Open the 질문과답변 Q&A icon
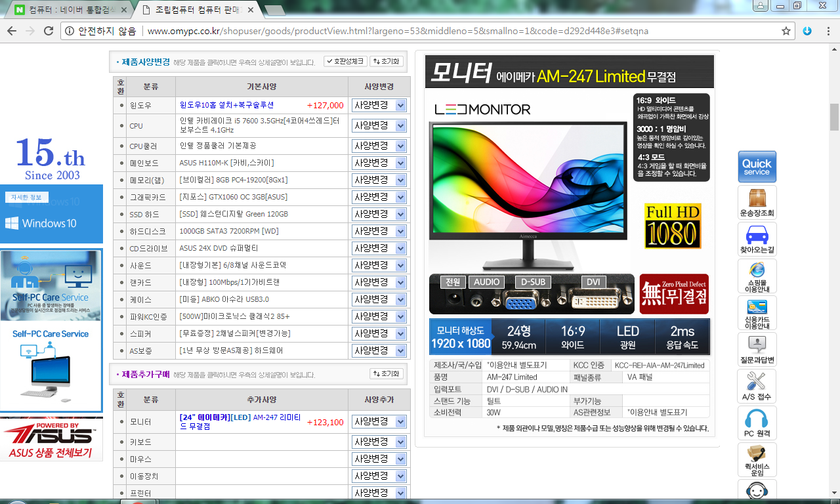The image size is (840, 504). (757, 349)
